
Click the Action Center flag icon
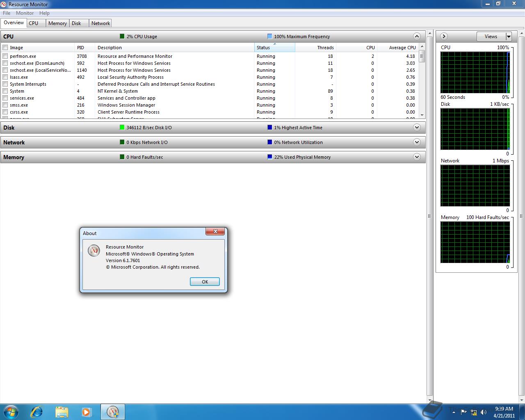click(x=463, y=412)
